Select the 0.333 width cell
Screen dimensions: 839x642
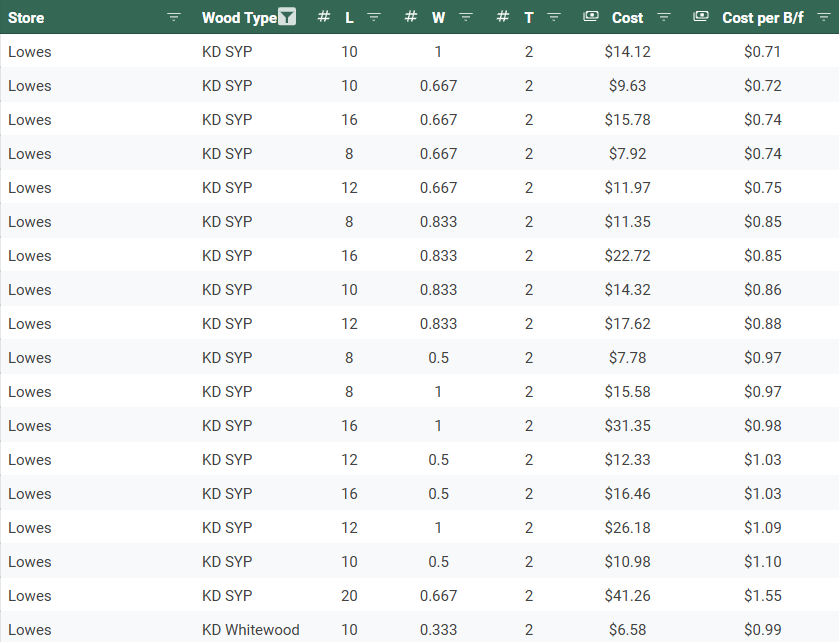tap(439, 630)
